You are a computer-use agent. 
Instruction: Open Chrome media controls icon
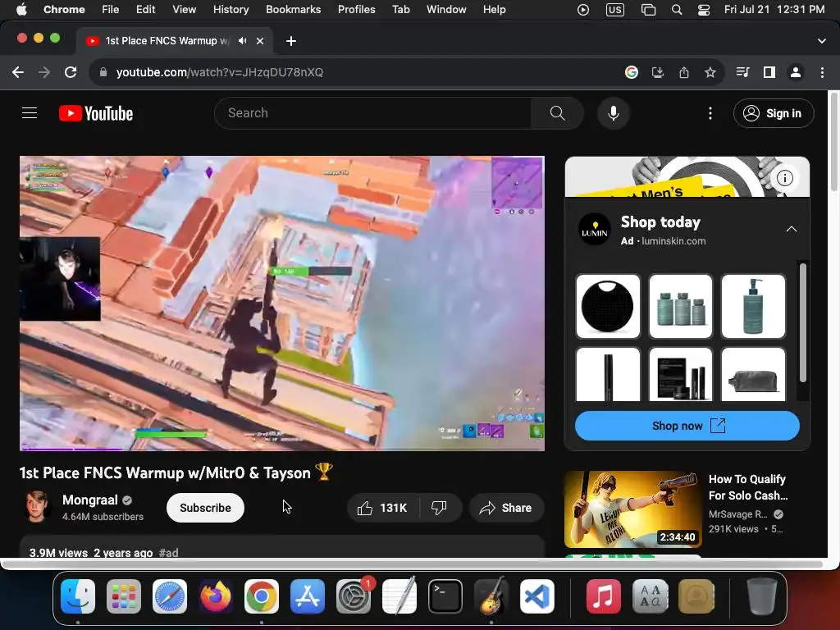tap(742, 72)
